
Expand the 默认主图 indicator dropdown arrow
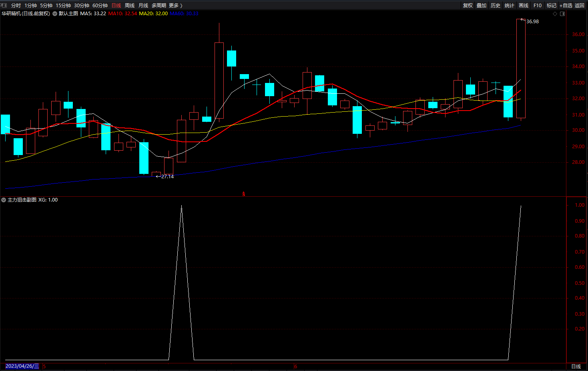(x=55, y=14)
